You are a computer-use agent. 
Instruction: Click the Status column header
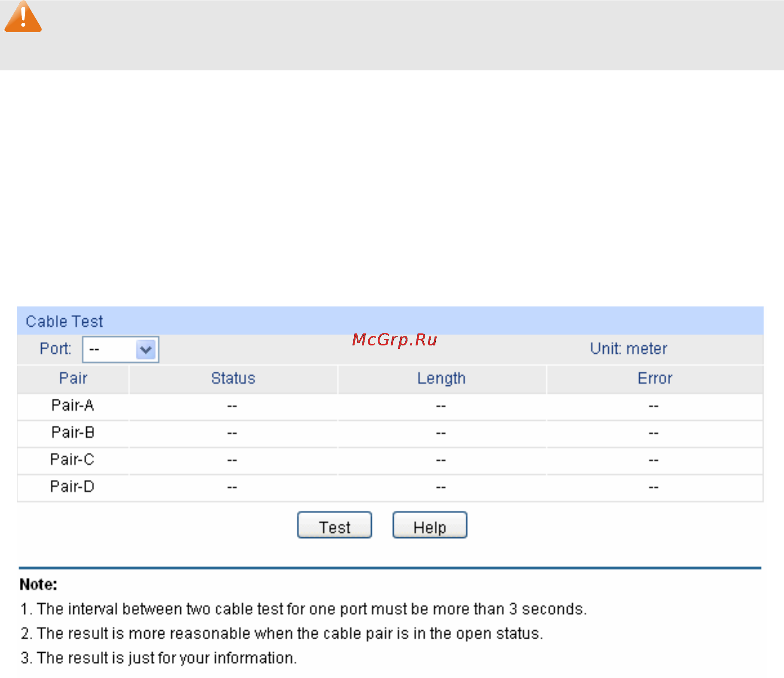pos(233,378)
